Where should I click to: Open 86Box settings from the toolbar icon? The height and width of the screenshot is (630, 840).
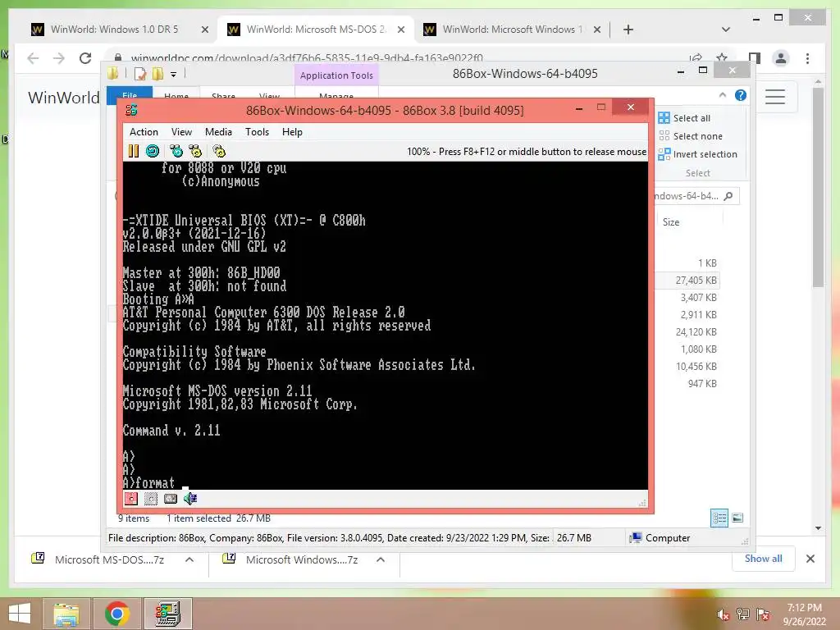[219, 151]
